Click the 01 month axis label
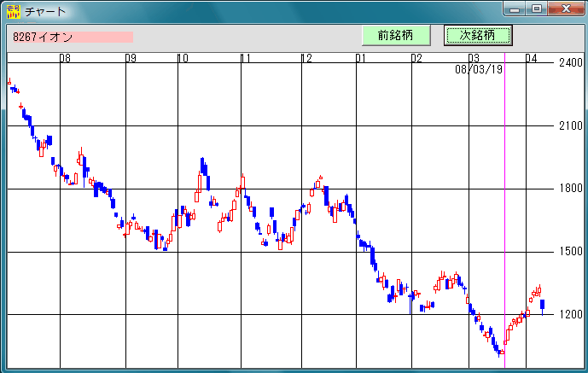Screen dimensions: 588x373 pyautogui.click(x=361, y=58)
